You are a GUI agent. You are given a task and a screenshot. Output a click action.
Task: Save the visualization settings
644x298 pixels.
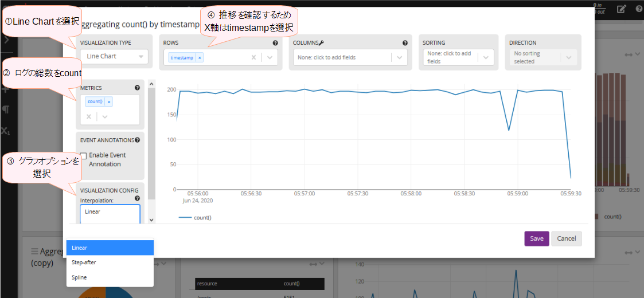(x=536, y=238)
